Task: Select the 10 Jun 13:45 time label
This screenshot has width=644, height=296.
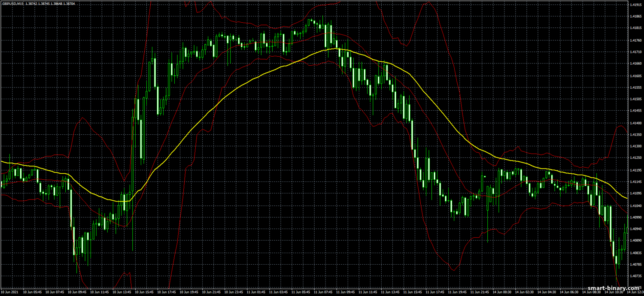Action: coord(122,292)
